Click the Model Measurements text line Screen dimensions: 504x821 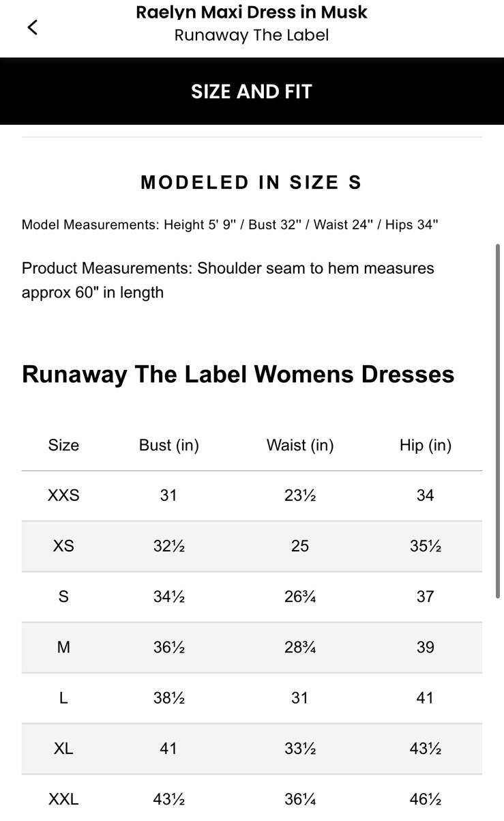pos(230,225)
